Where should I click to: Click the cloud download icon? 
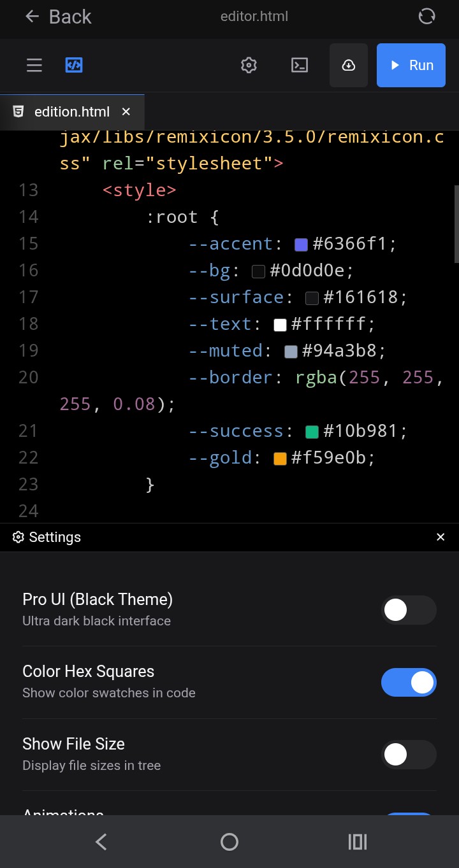pos(349,65)
